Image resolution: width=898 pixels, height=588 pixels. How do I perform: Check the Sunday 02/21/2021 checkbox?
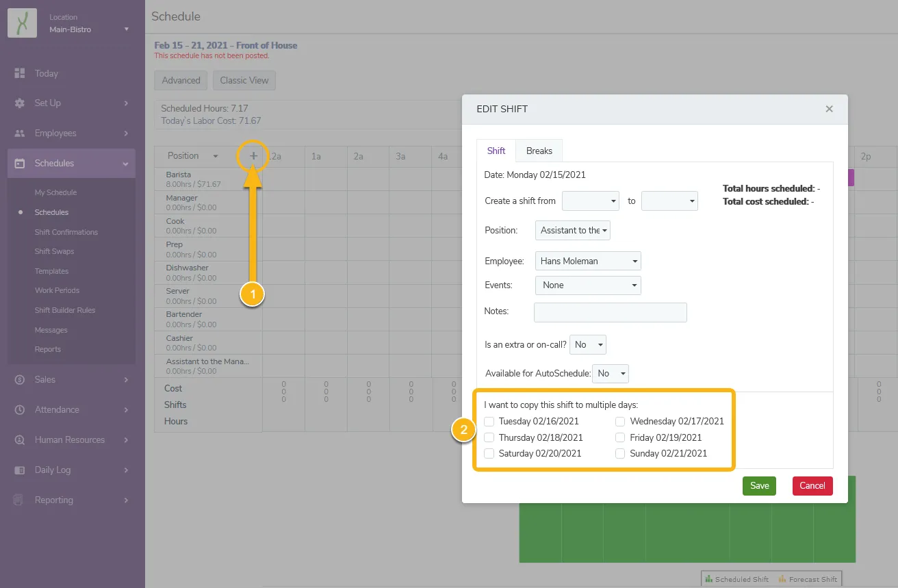[620, 453]
